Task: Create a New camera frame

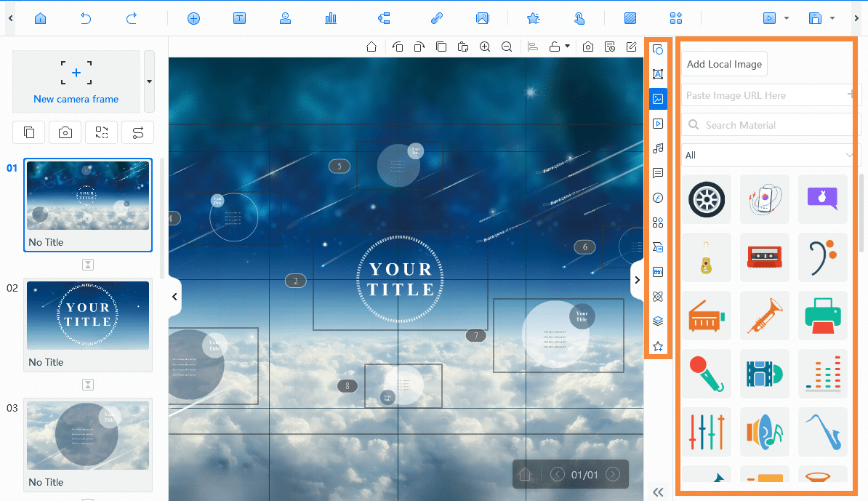Action: [76, 80]
